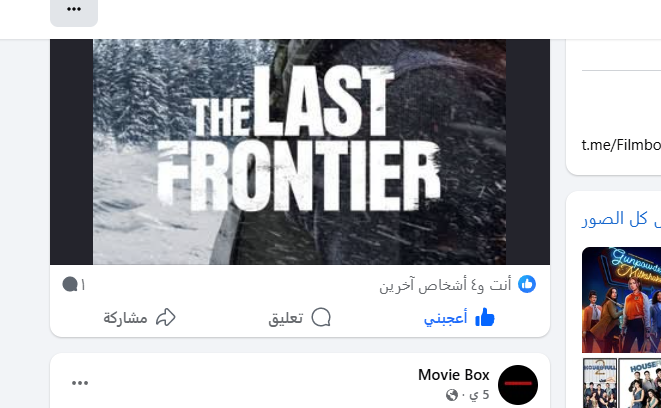Click the share arrow icon
This screenshot has width=661, height=408.
pyautogui.click(x=166, y=317)
